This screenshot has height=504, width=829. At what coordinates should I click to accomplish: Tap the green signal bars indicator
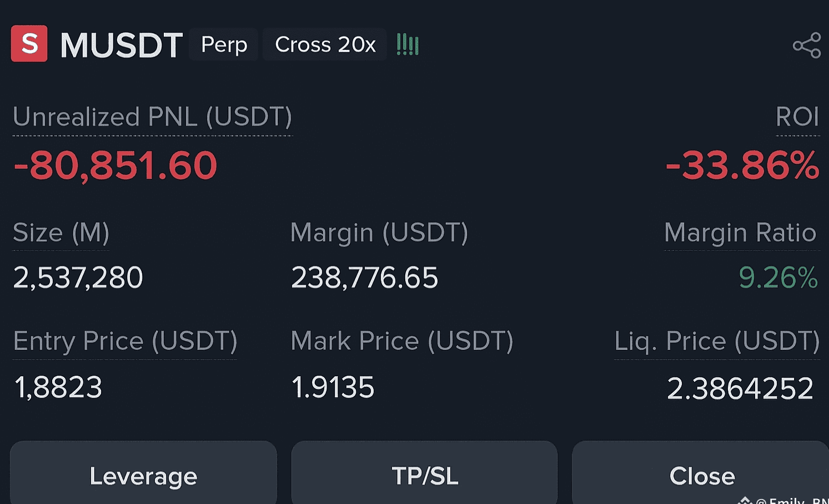[x=408, y=44]
